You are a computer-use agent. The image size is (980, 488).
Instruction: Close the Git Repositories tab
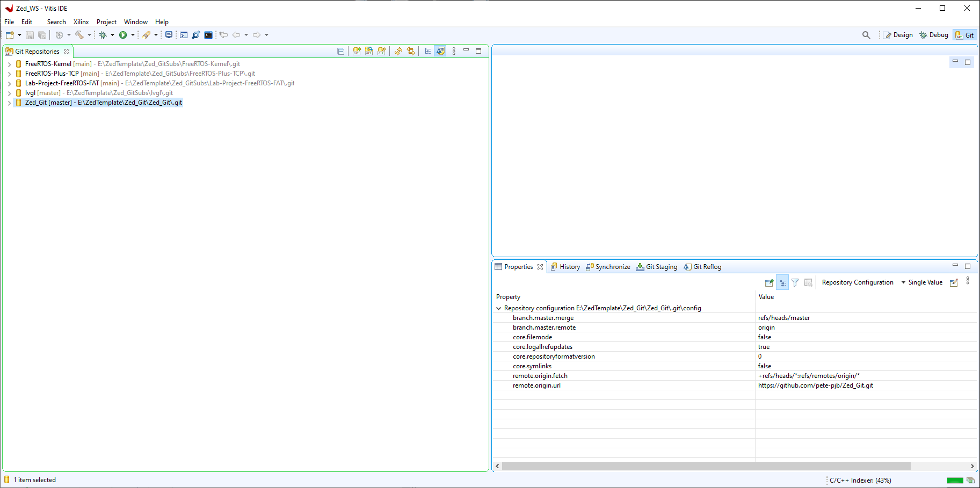pyautogui.click(x=67, y=52)
